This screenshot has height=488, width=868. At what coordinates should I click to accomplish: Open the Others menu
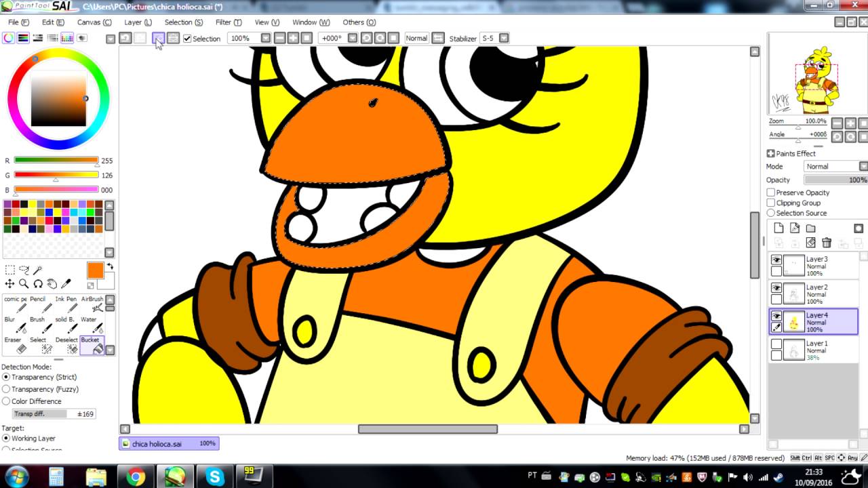[x=359, y=22]
